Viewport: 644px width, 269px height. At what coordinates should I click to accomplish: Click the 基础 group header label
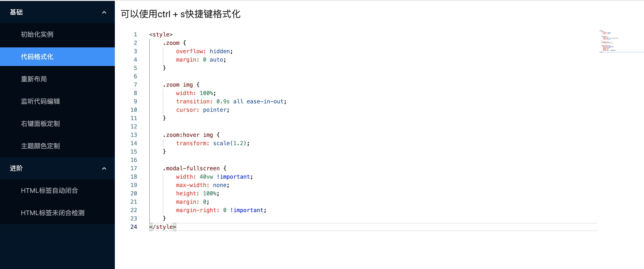(16, 12)
